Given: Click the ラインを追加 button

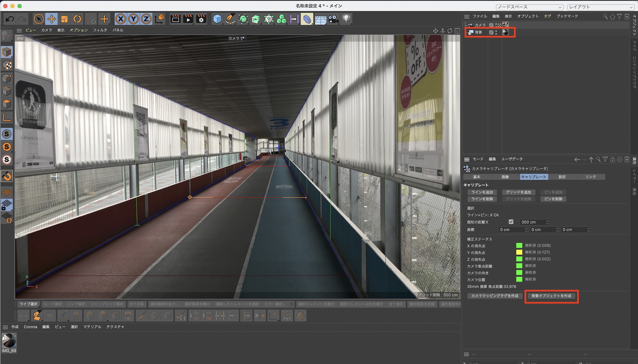Looking at the screenshot, I should pos(482,192).
